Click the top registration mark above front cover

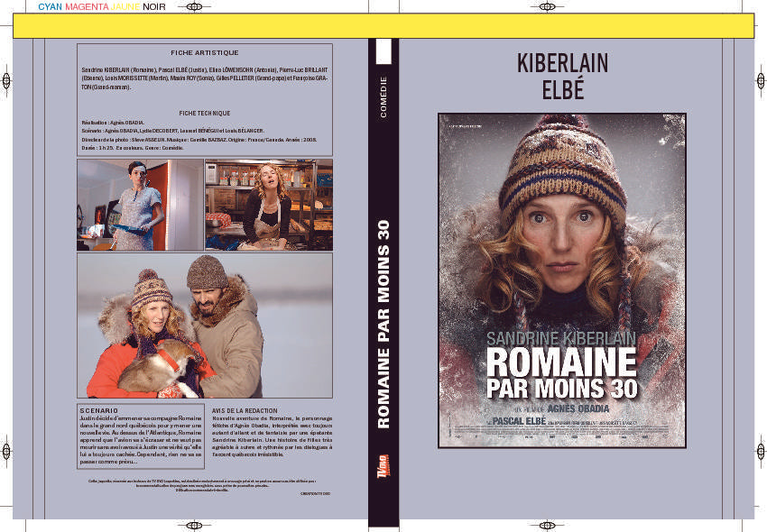tap(547, 7)
